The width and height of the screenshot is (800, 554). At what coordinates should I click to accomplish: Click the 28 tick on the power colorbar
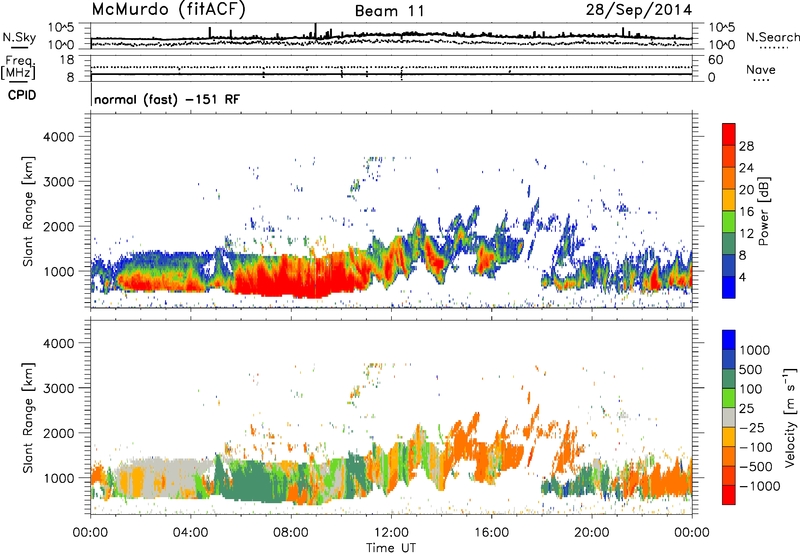(746, 146)
